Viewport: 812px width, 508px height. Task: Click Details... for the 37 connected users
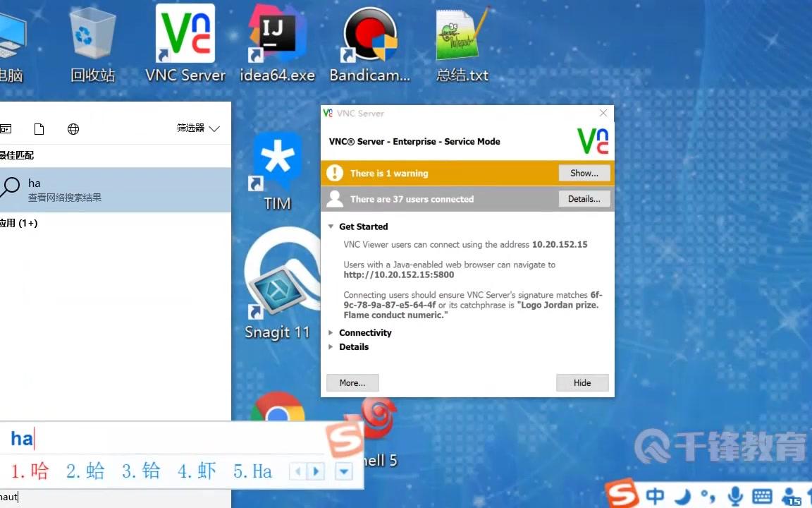pyautogui.click(x=584, y=199)
